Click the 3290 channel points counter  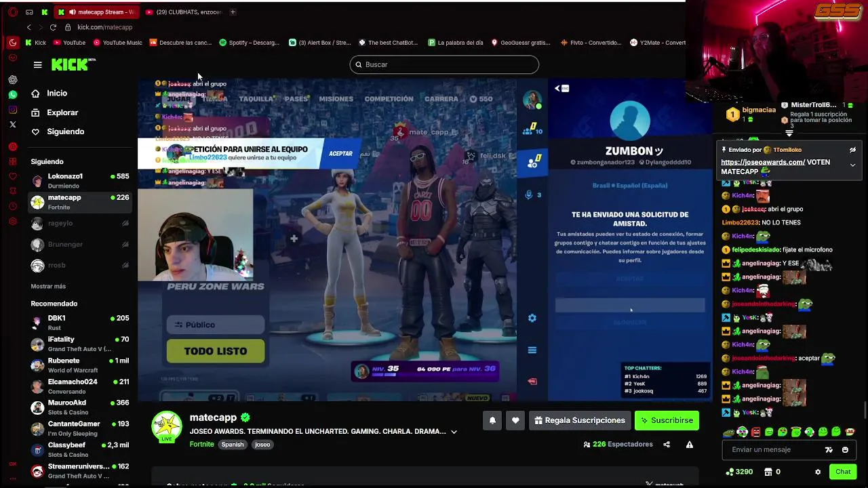[739, 472]
